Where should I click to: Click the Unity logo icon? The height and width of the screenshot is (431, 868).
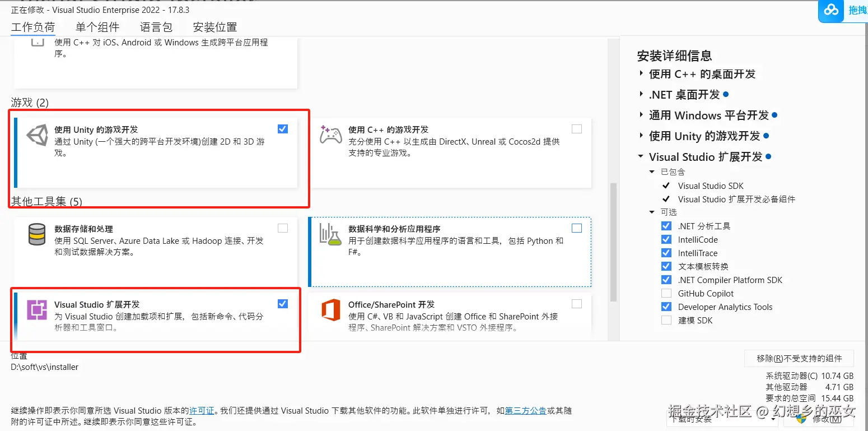38,136
